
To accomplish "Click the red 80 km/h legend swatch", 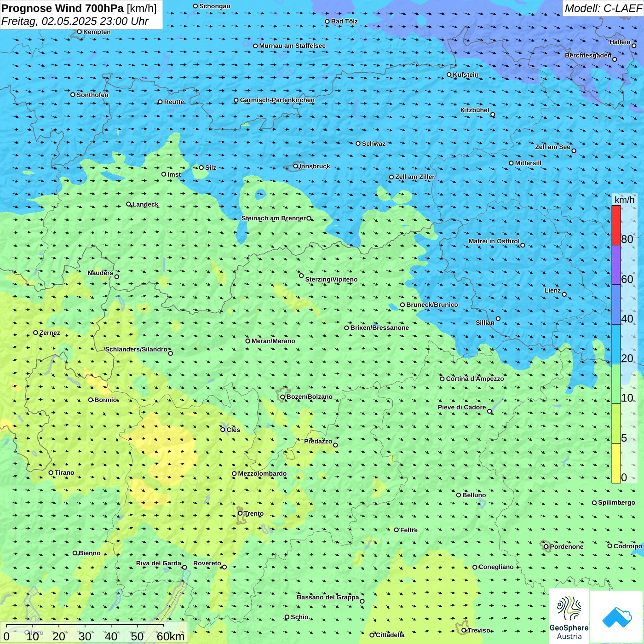I will 616,225.
